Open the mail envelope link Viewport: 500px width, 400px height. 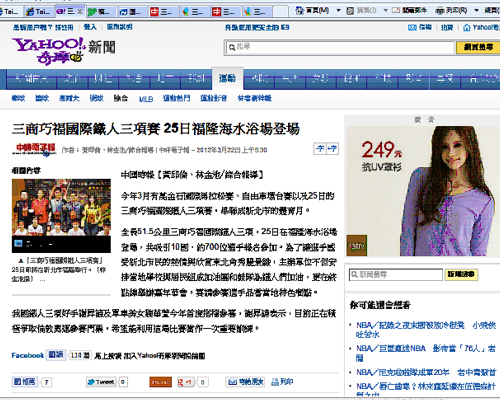coord(420,27)
